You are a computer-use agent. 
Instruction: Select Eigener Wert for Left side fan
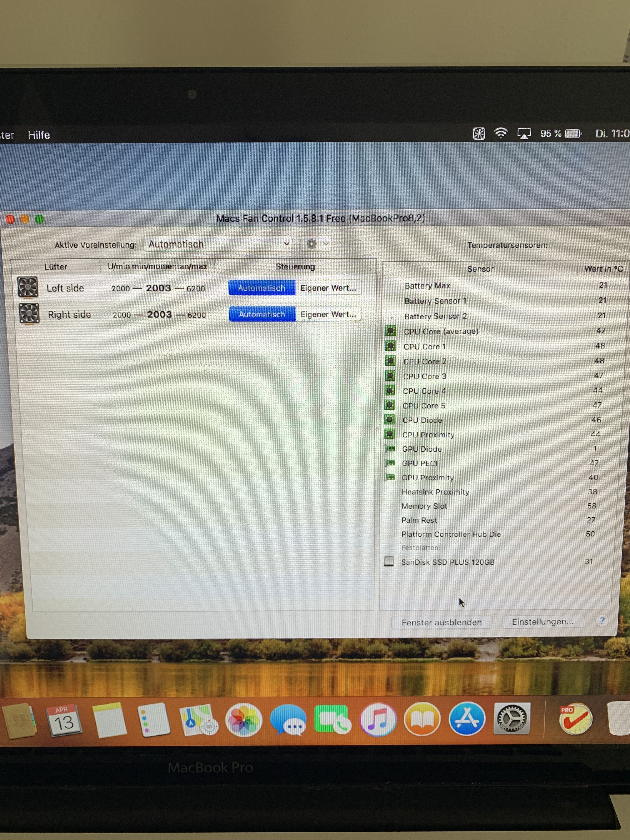click(328, 288)
